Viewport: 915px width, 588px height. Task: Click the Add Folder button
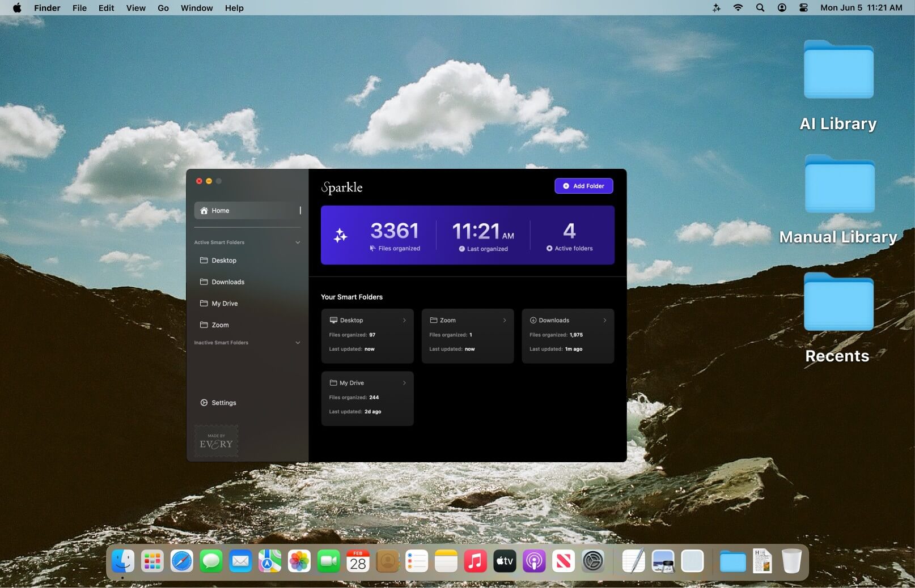[583, 186]
